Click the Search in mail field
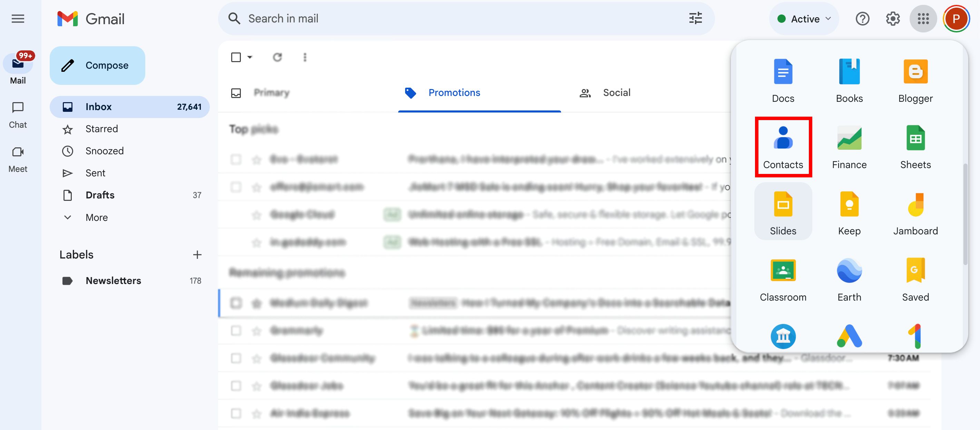This screenshot has width=980, height=430. [466, 19]
